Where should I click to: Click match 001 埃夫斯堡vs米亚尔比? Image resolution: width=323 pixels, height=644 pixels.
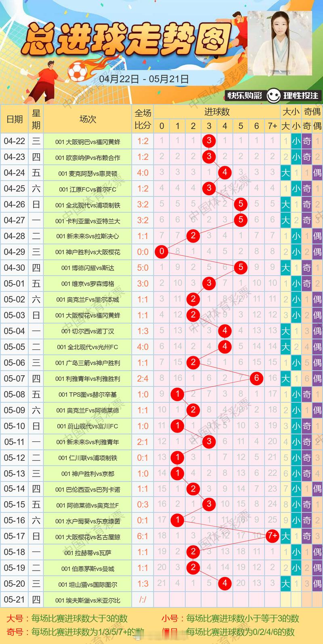click(x=88, y=600)
